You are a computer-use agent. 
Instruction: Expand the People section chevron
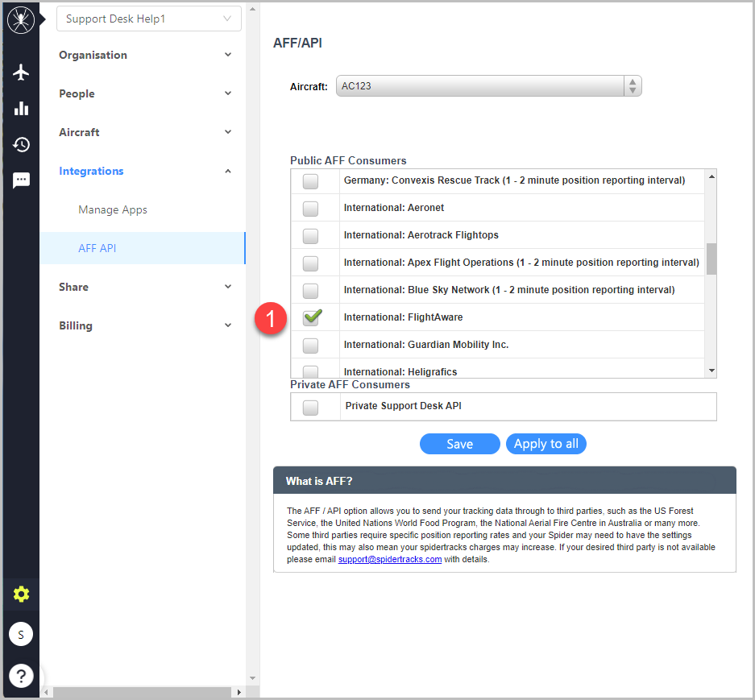tap(228, 93)
